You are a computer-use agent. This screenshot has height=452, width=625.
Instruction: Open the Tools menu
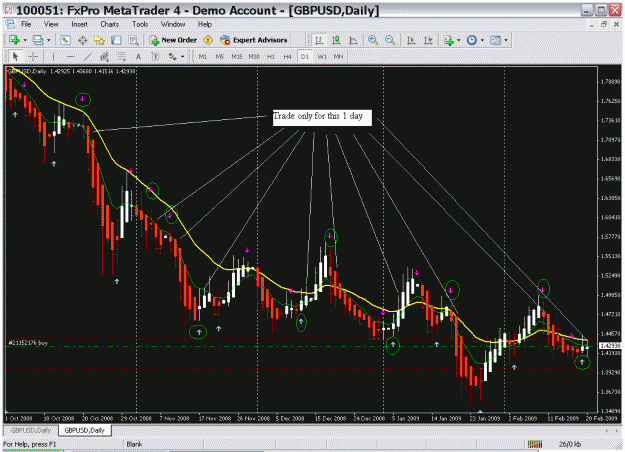coord(140,24)
